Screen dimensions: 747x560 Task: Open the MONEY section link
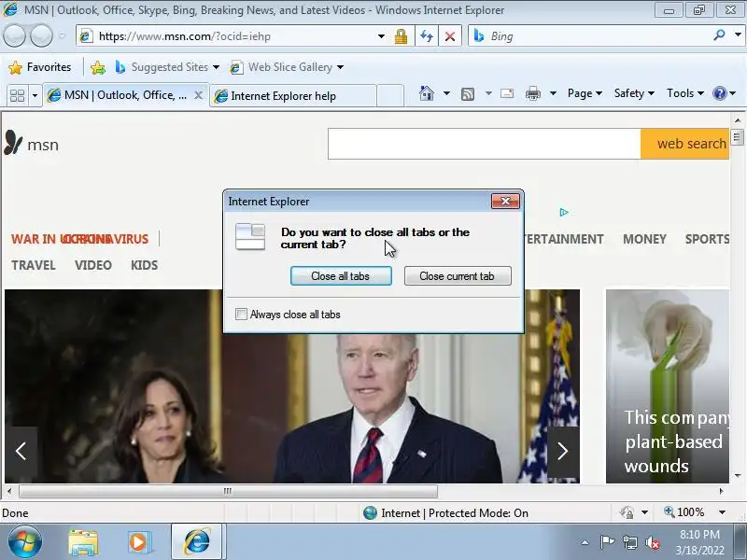644,239
